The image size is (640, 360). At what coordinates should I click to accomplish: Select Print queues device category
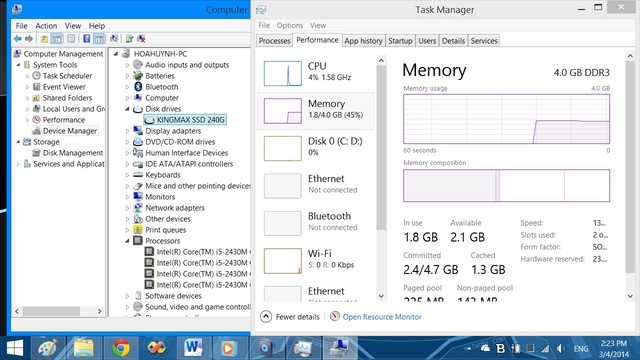click(x=165, y=230)
